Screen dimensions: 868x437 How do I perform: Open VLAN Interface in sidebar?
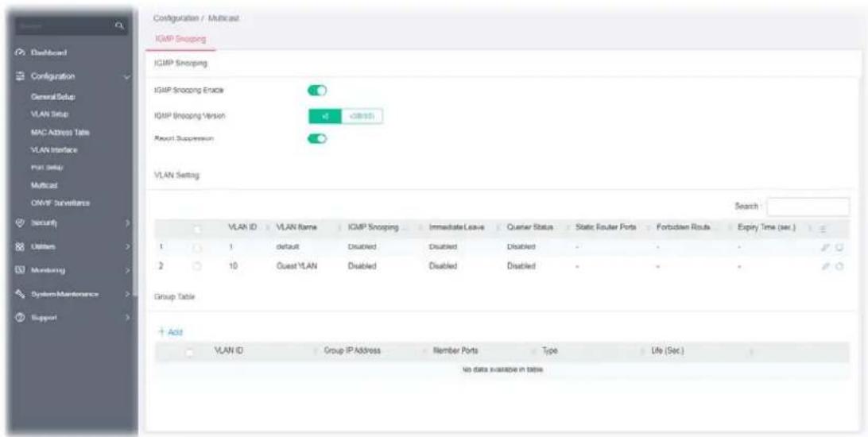click(54, 150)
